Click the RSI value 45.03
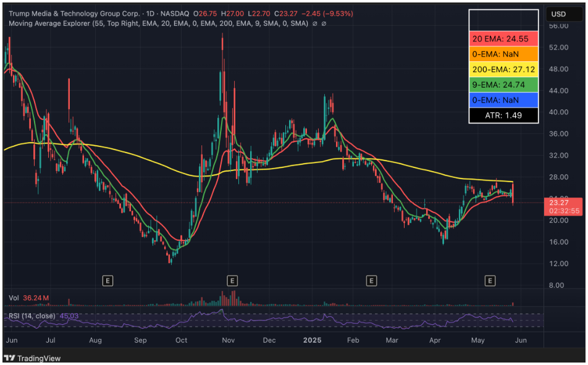 (x=69, y=316)
